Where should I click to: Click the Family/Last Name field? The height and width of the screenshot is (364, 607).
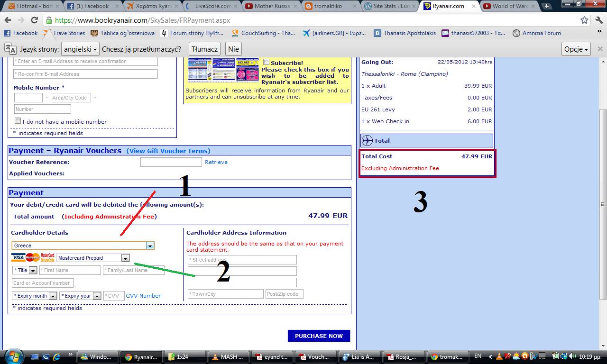(x=134, y=270)
